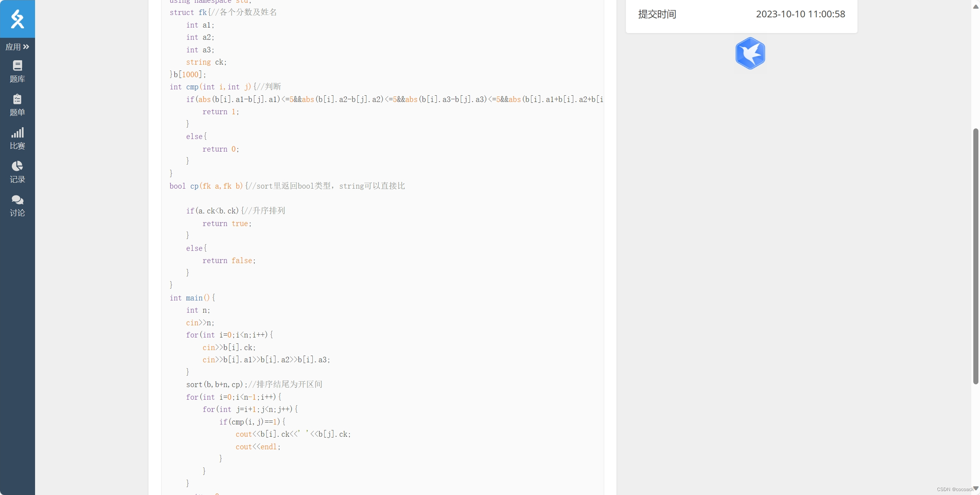Click the 讨论 text label in sidebar
The width and height of the screenshot is (980, 495).
coord(17,213)
